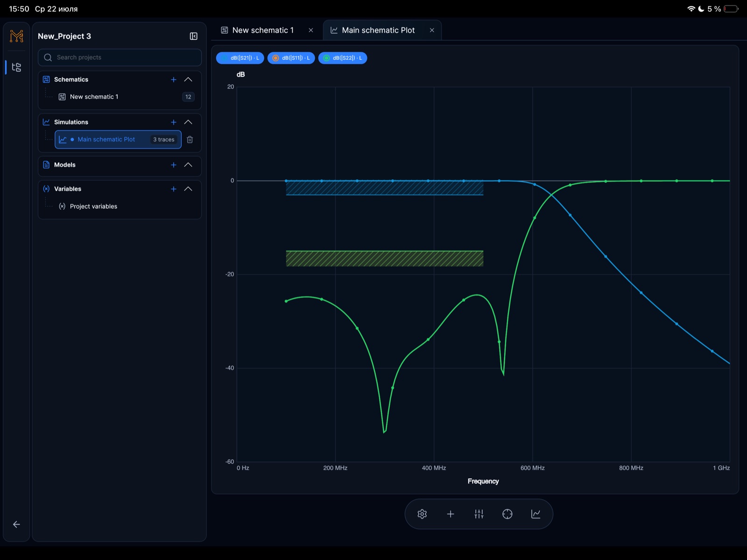The image size is (747, 560).
Task: Collapse the project sidebar panel icon
Action: coord(194,36)
